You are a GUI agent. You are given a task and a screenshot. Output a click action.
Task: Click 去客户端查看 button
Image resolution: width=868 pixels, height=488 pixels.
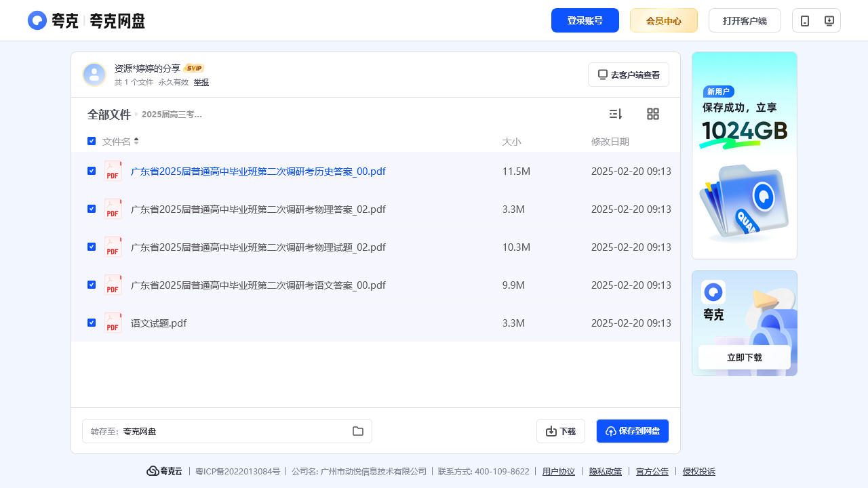point(629,75)
